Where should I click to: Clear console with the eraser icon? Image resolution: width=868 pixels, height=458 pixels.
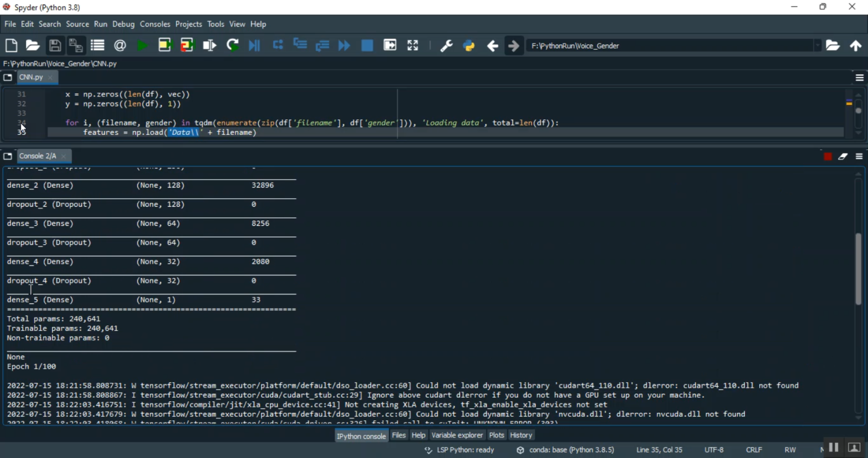pos(843,157)
